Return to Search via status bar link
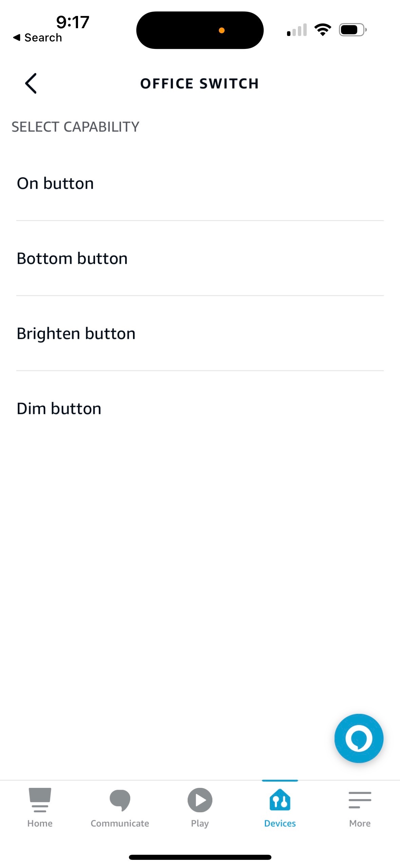400x868 pixels. pyautogui.click(x=38, y=38)
